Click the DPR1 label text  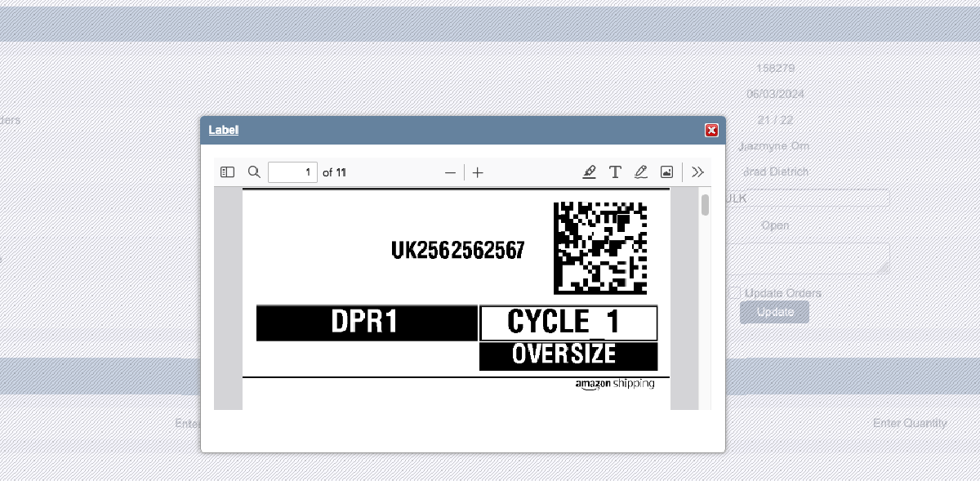(365, 323)
